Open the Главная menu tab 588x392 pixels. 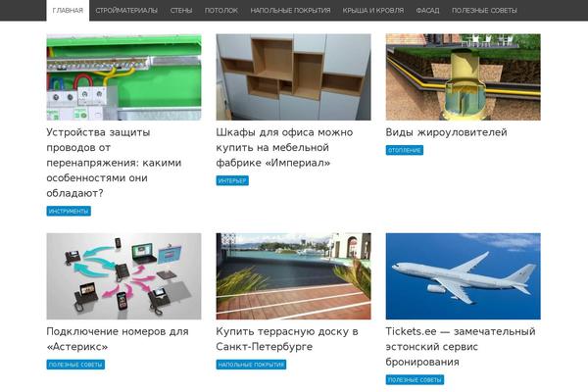click(68, 11)
